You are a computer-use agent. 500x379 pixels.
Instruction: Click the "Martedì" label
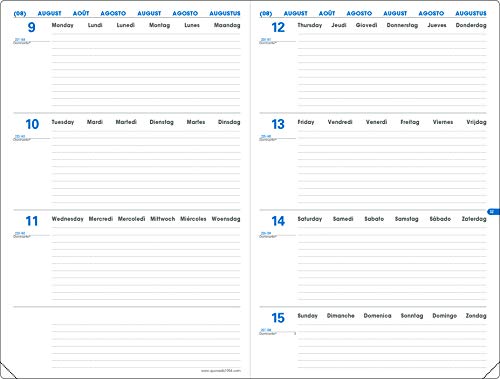(126, 122)
